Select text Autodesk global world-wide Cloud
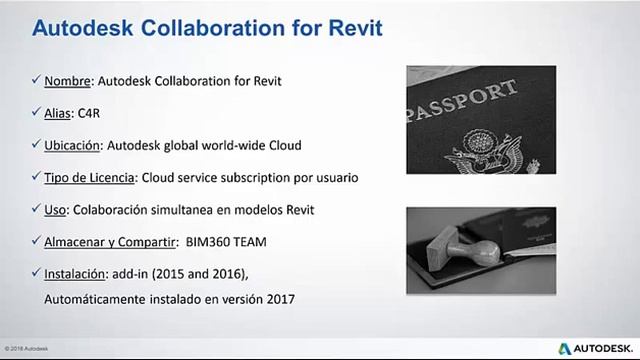Viewport: 640px width, 360px height. [204, 146]
